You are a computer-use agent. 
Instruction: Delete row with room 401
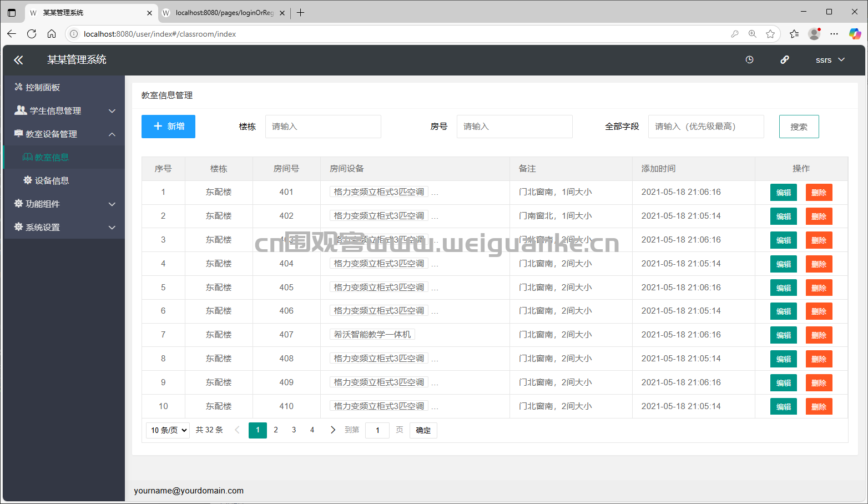coord(819,193)
